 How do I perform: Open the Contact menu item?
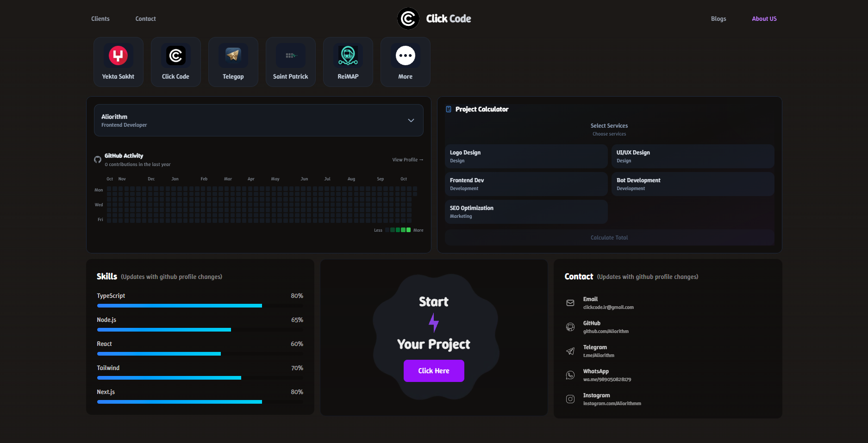[145, 18]
